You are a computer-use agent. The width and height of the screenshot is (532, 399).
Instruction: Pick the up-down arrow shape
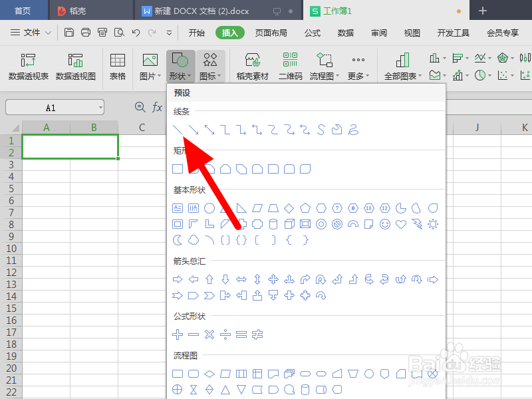point(257,279)
